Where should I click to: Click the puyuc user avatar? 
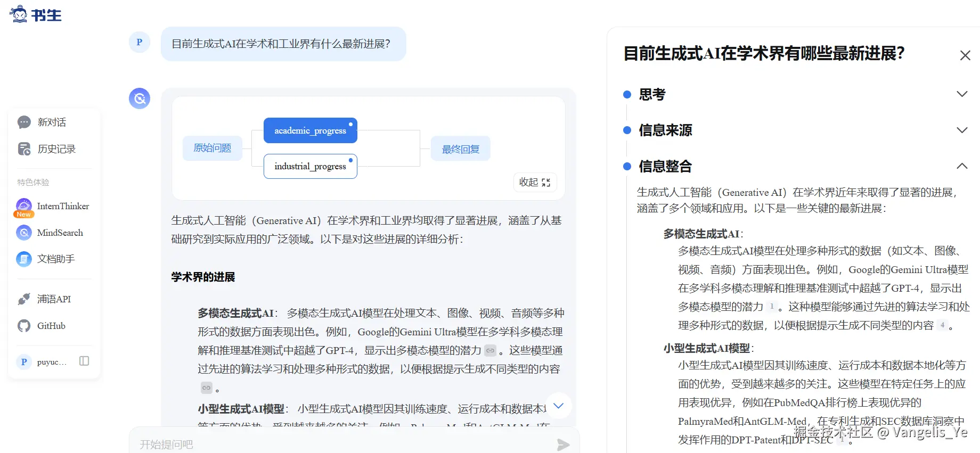point(24,362)
